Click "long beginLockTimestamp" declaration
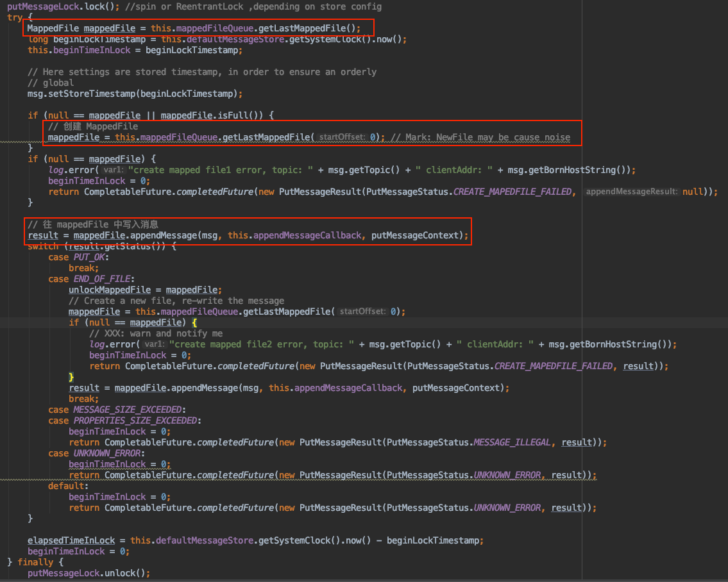This screenshot has width=728, height=582. [x=87, y=40]
